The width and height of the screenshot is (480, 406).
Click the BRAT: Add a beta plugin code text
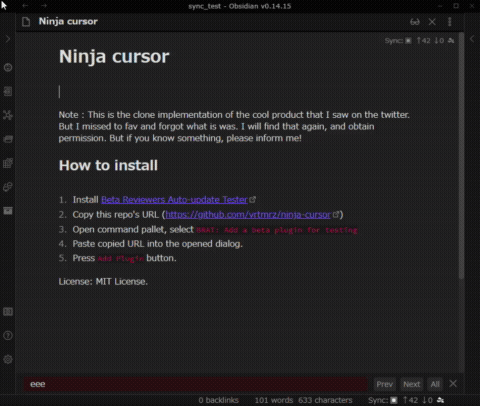tap(277, 230)
